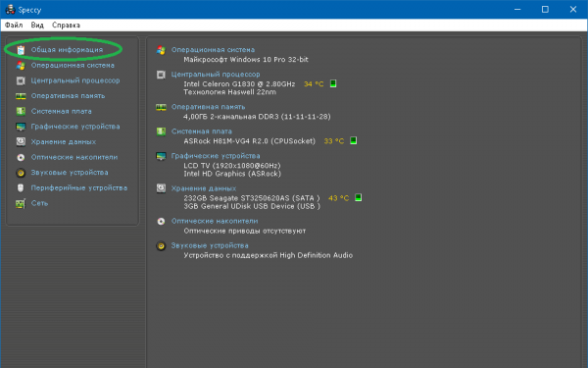The image size is (588, 368).
Task: Click the 34 °C CPU temperature value
Action: pos(314,83)
